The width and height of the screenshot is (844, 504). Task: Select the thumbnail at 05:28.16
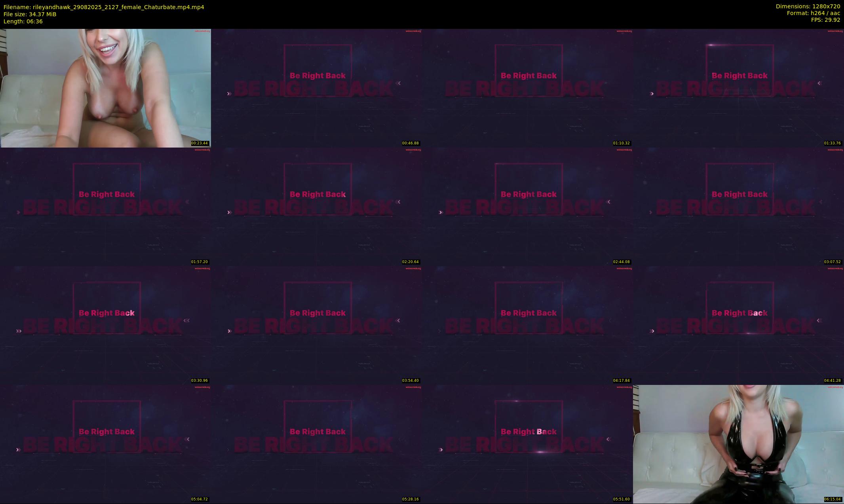(316, 444)
